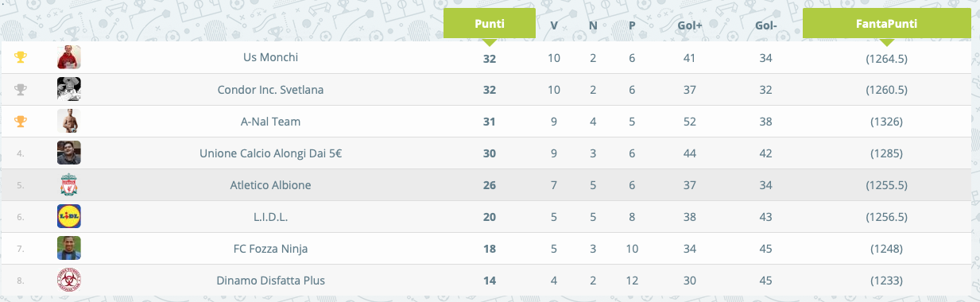Screen dimensions: 980x302
Task: Click the bronze trophy icon for A-Nal Team
Action: point(21,121)
